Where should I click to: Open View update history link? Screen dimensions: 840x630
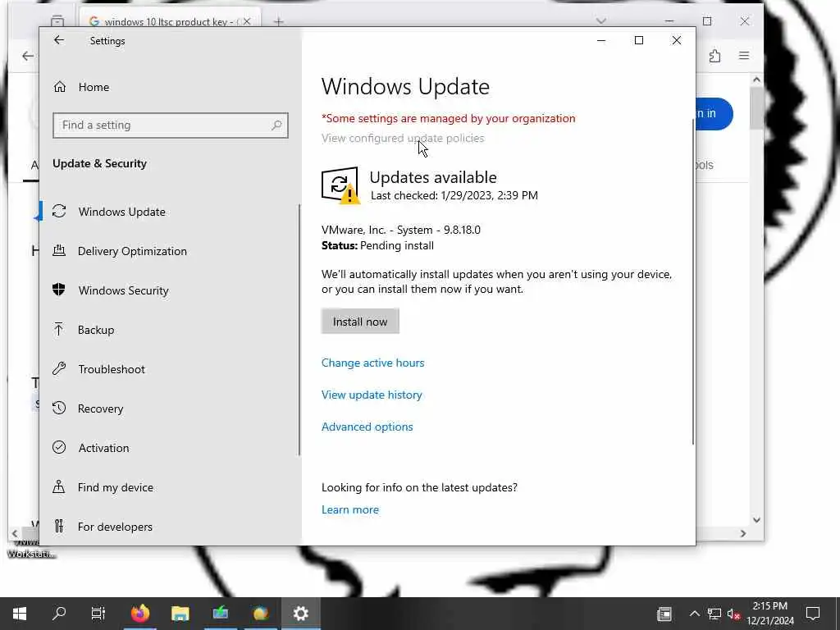(372, 395)
